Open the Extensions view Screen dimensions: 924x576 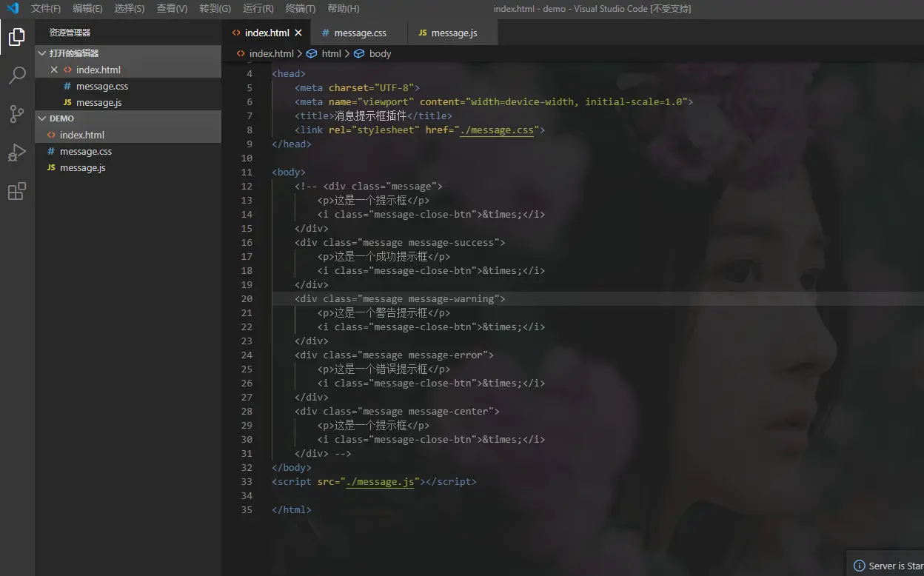[x=17, y=191]
